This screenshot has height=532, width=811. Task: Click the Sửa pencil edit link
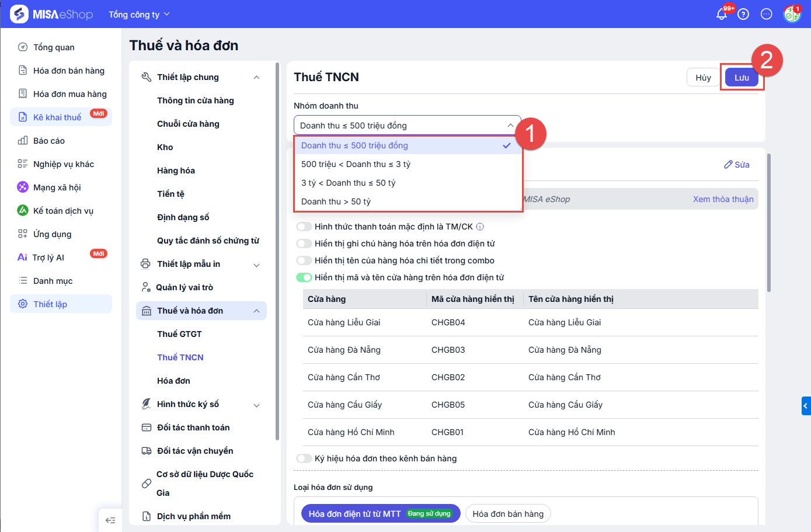tap(737, 165)
